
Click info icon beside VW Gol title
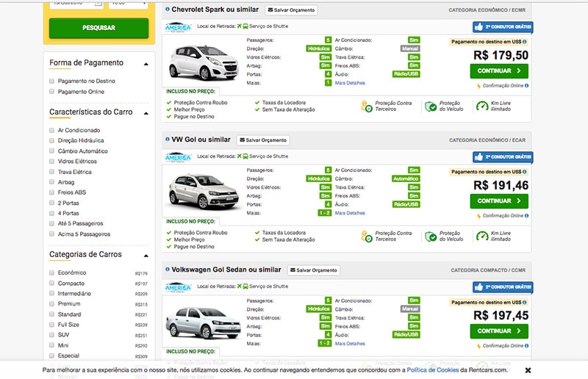coord(168,139)
